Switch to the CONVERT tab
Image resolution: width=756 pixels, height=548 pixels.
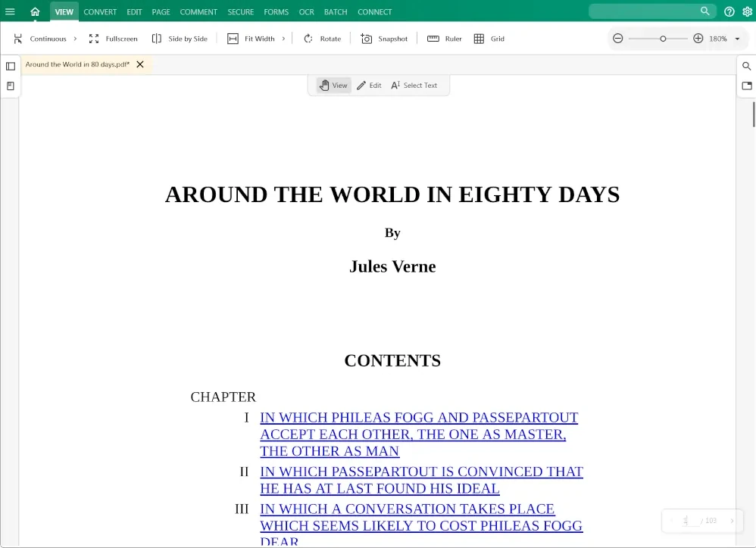[100, 11]
